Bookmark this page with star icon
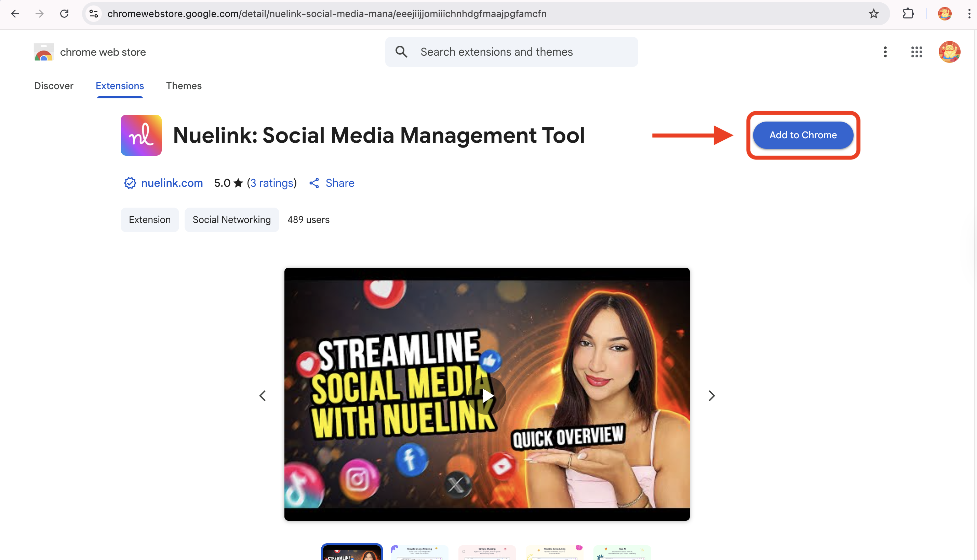Screen dimensions: 977x560 pos(873,14)
